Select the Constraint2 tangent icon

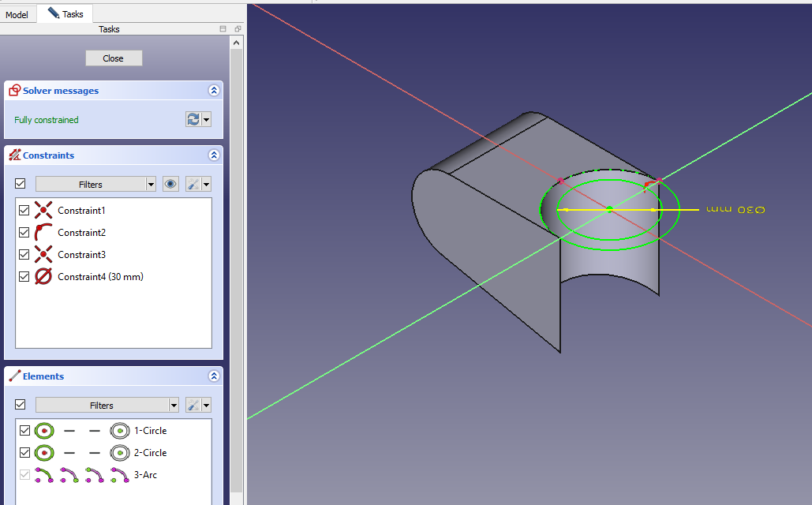tap(43, 233)
